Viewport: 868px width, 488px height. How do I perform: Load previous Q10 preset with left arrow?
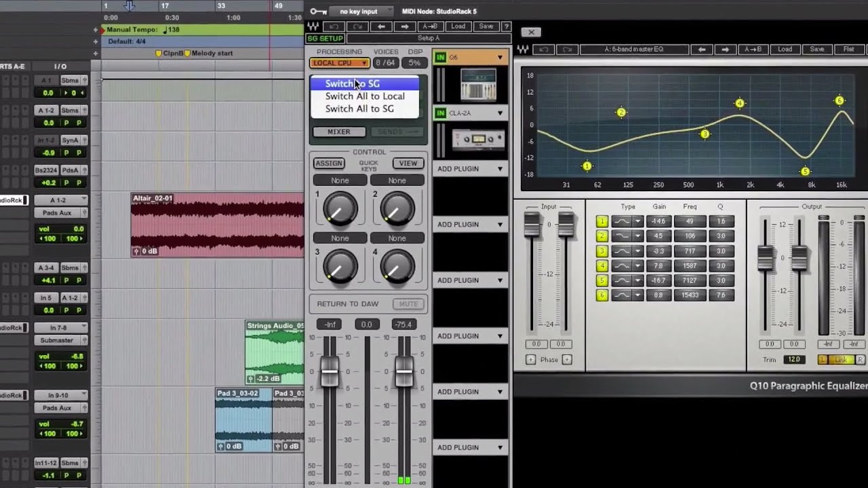[701, 49]
